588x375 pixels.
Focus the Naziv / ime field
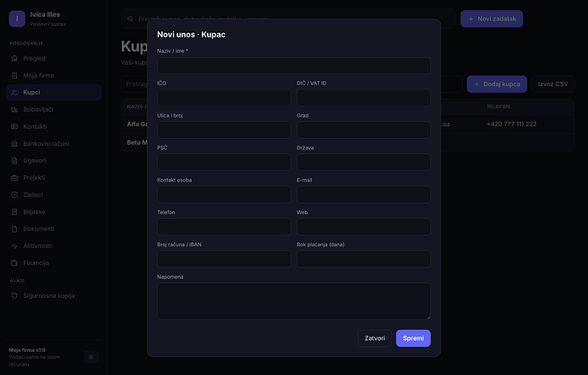[294, 66]
